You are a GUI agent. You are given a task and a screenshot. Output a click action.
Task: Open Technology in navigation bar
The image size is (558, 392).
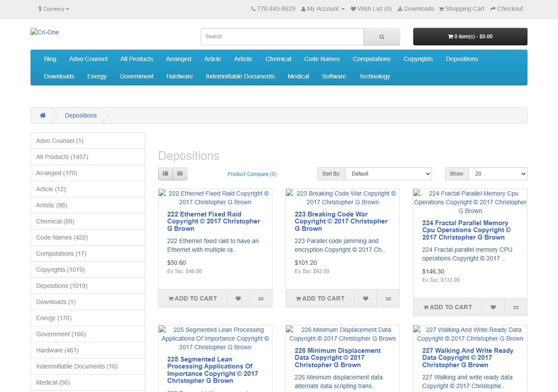coord(374,76)
